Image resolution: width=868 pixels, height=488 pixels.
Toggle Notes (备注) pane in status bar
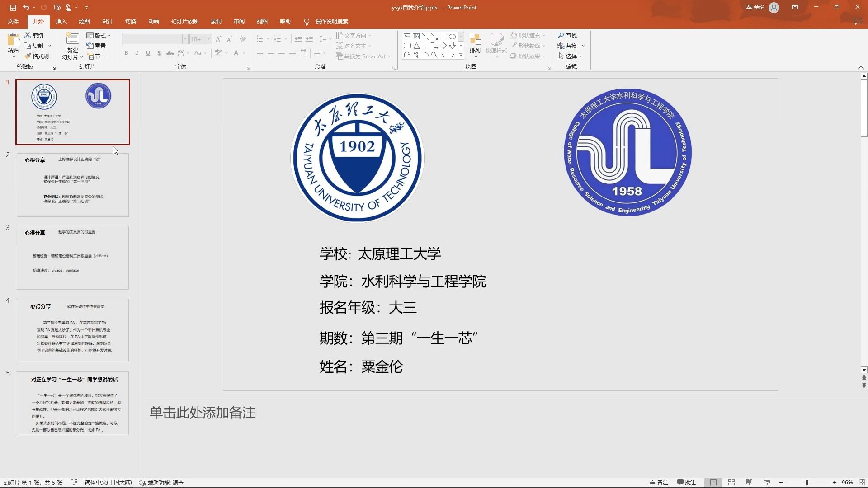point(659,483)
